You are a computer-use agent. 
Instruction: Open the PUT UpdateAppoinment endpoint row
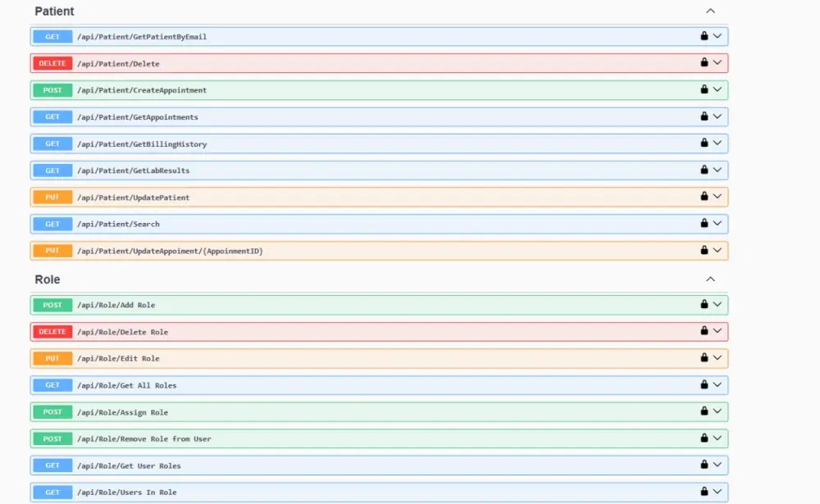pos(369,251)
